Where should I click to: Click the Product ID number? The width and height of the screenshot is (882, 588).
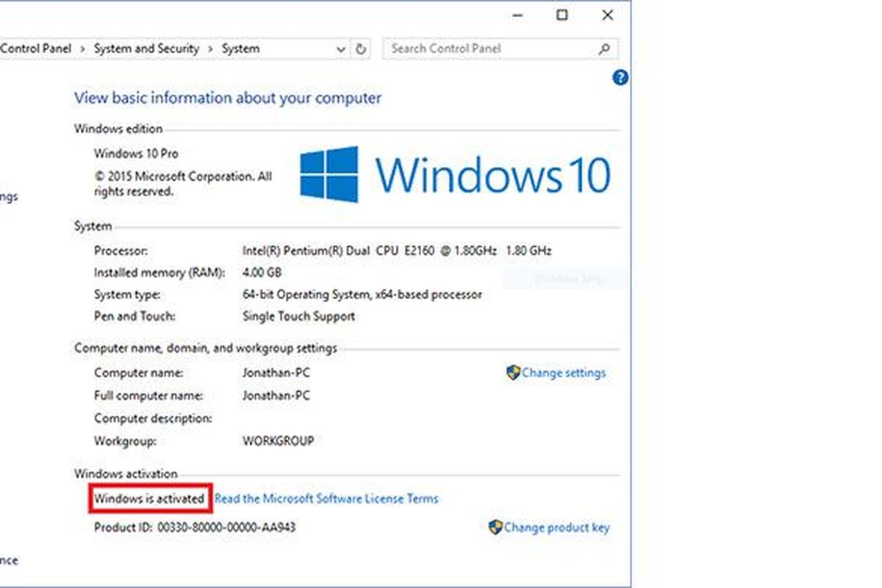click(226, 527)
